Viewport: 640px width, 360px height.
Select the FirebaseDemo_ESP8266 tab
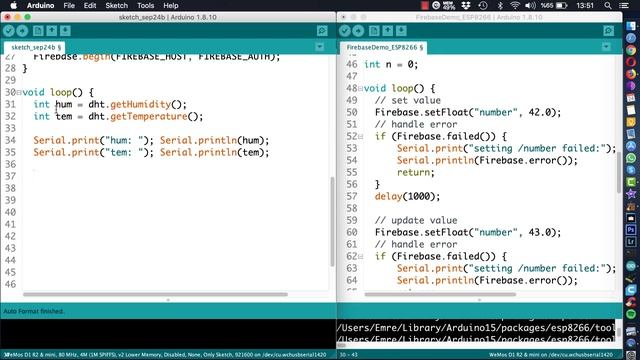click(x=384, y=47)
